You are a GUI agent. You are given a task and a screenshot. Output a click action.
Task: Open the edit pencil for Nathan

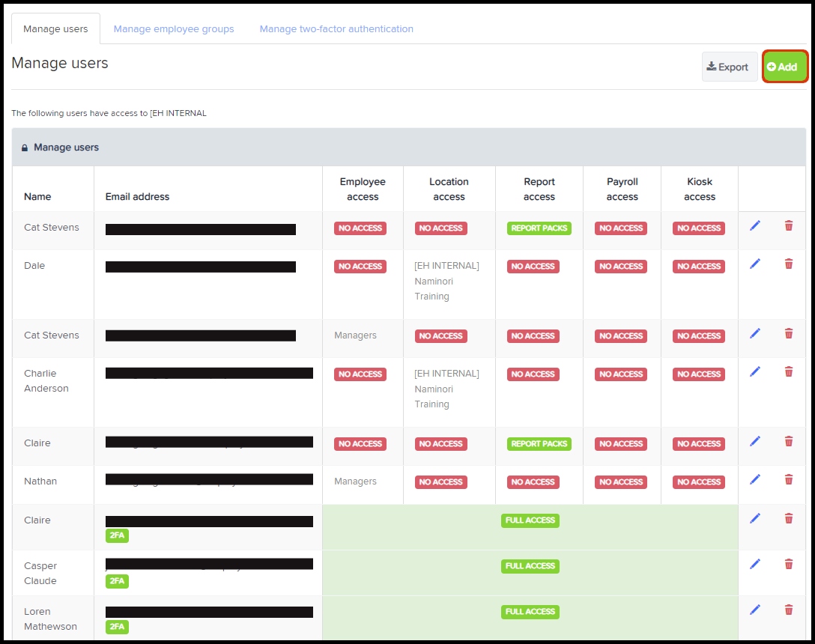[754, 479]
